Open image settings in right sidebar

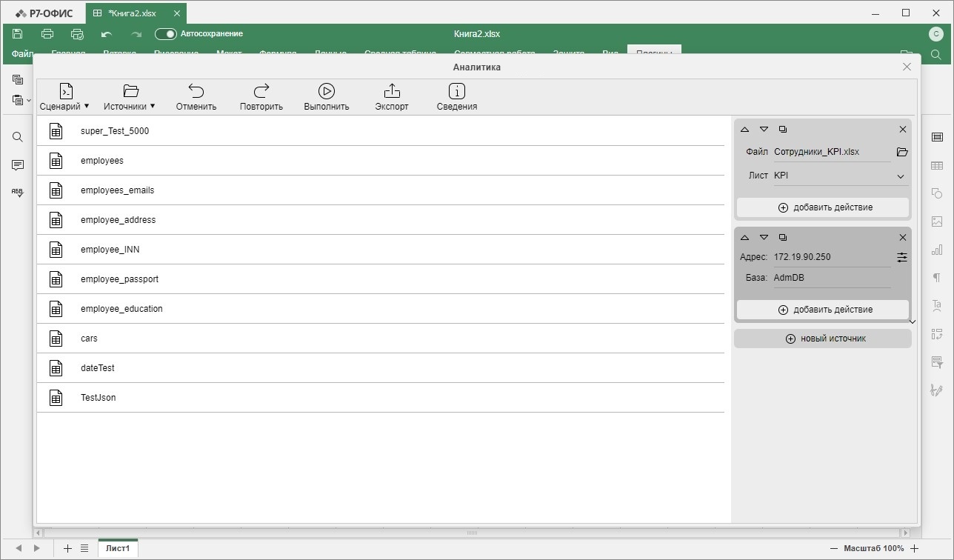click(937, 221)
